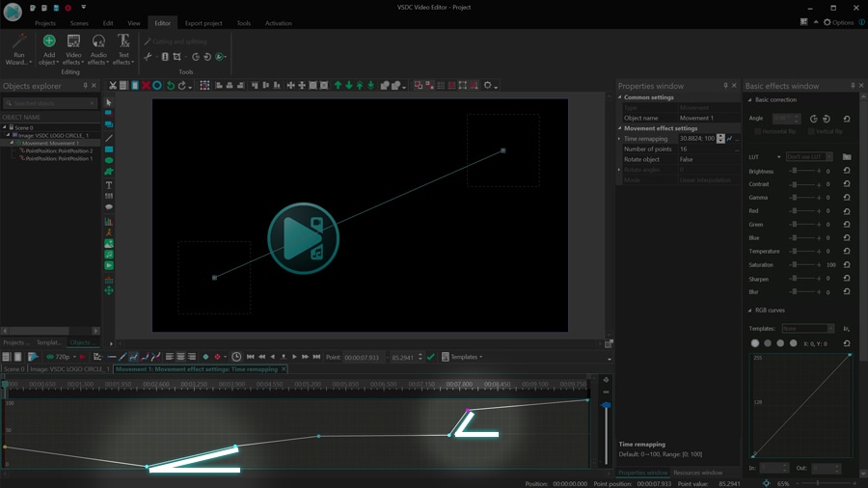Reset Brightness value
The image size is (868, 488).
(847, 171)
